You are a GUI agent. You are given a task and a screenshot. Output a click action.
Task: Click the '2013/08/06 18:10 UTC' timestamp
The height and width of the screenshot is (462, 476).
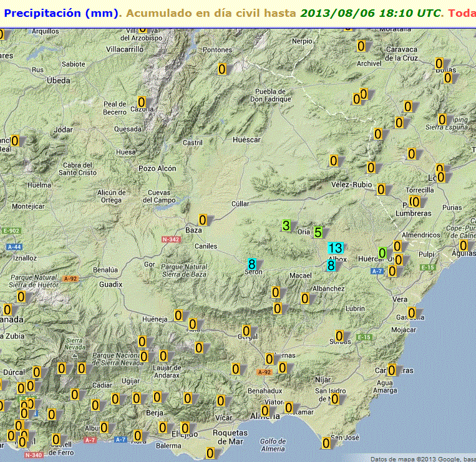coord(371,13)
